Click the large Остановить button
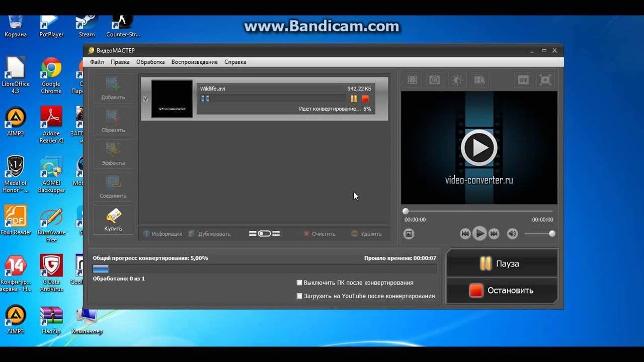The image size is (644, 362). [502, 290]
